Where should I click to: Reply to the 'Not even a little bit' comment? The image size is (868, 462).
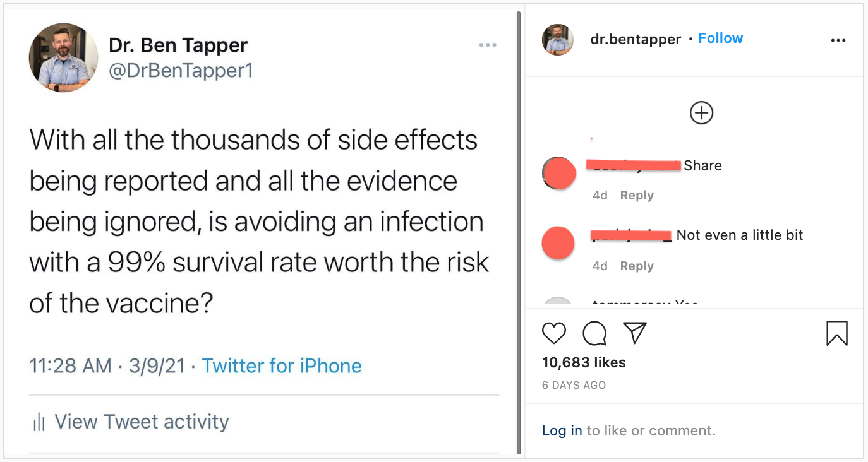tap(636, 266)
